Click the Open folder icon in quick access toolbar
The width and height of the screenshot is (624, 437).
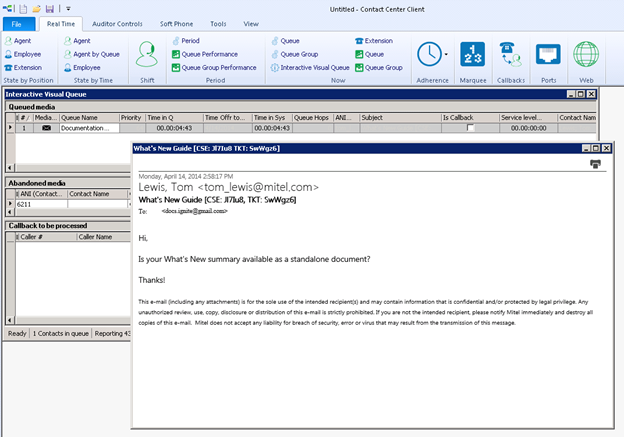(x=36, y=8)
